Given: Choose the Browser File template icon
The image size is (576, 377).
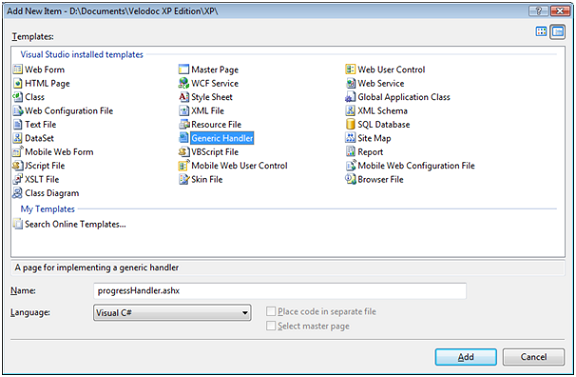Looking at the screenshot, I should pos(350,179).
